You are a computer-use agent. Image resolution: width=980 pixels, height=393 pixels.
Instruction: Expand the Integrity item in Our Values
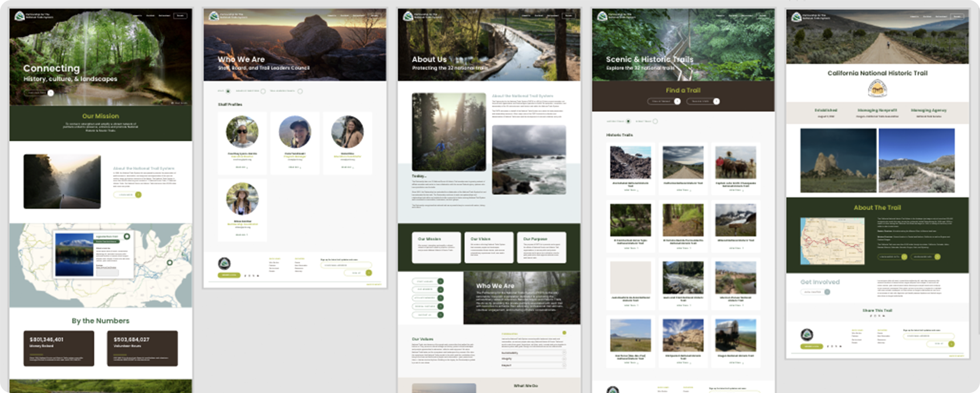pyautogui.click(x=533, y=359)
